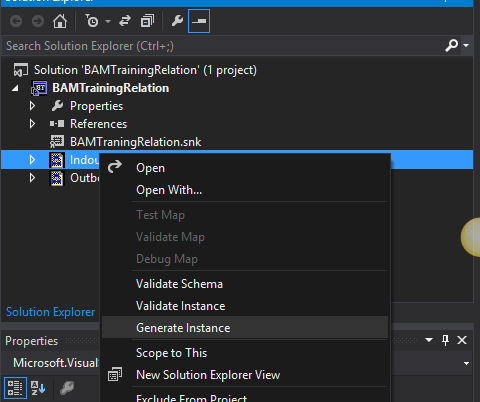Viewport: 480px width, 402px height.
Task: Focus the Search Solution Explorer field
Action: pos(223,46)
